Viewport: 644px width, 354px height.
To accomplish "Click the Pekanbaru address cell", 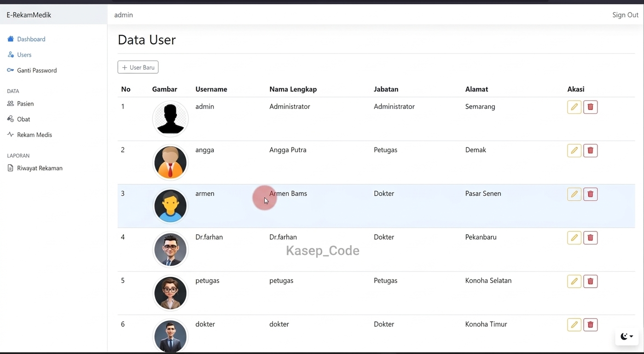I will (481, 237).
